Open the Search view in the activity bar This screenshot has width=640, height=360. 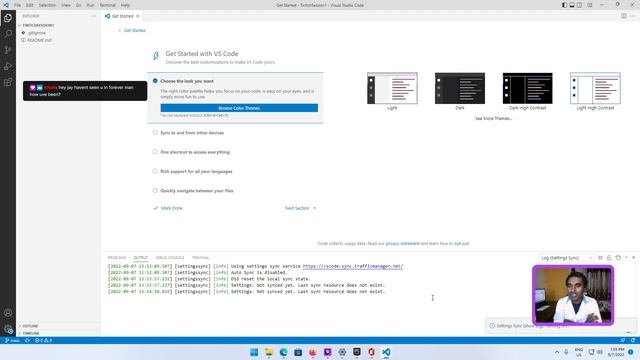pyautogui.click(x=8, y=34)
